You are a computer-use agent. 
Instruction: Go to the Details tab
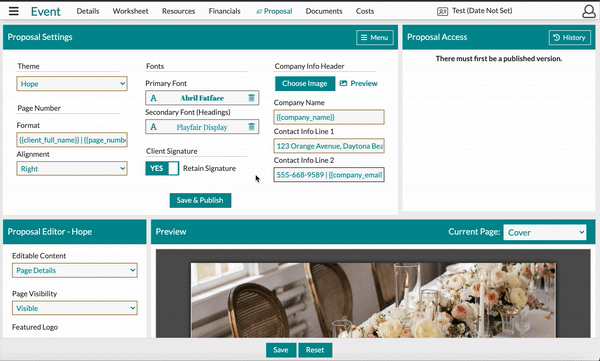pos(88,11)
